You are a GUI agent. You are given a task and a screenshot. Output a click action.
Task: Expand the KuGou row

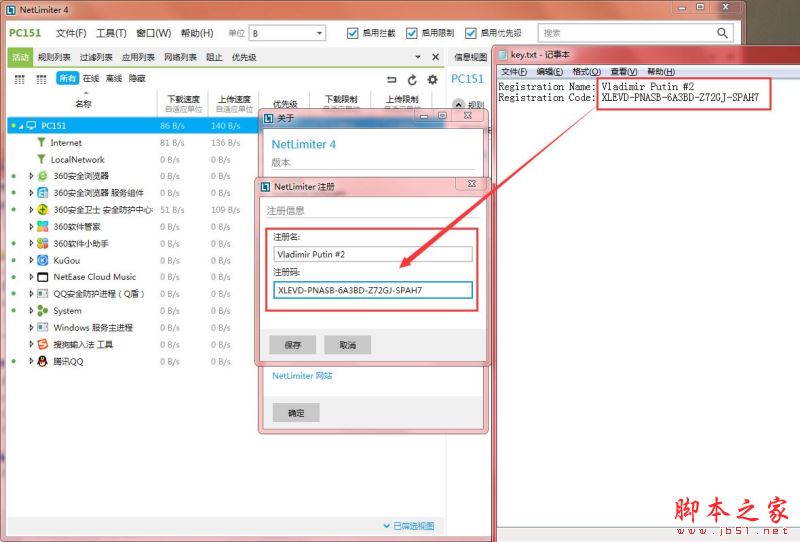(31, 260)
